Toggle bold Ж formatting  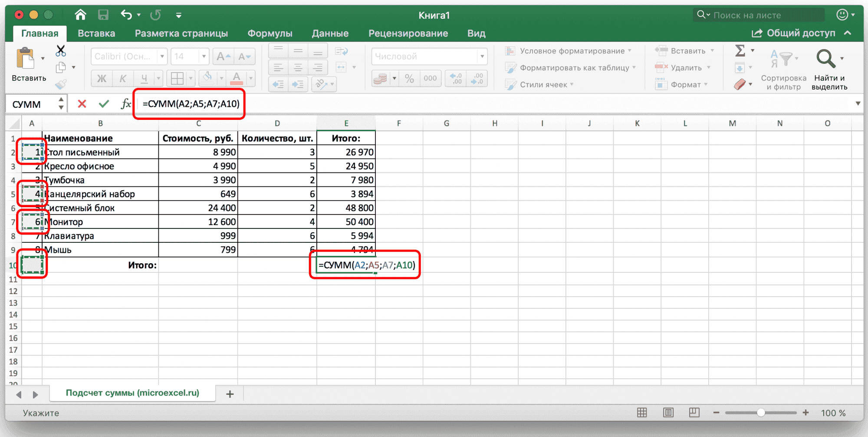tap(102, 79)
